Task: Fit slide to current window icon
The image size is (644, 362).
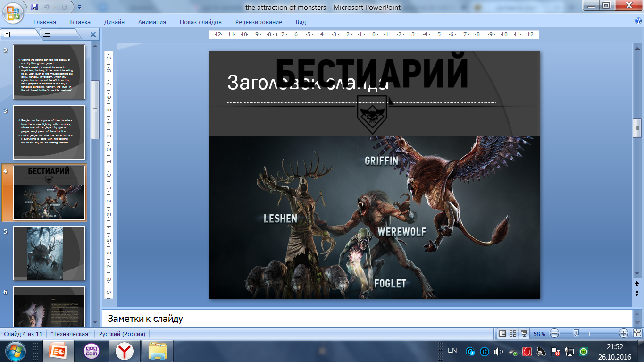Action: 636,334
